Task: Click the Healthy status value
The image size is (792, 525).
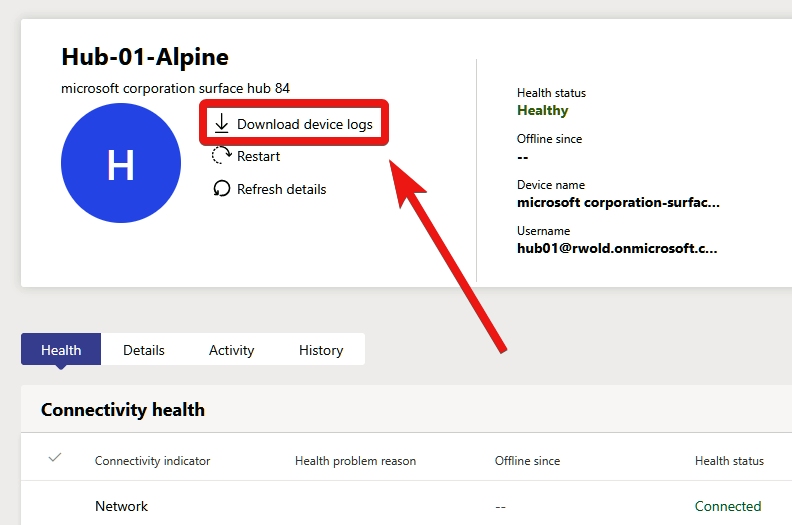Action: (x=542, y=110)
